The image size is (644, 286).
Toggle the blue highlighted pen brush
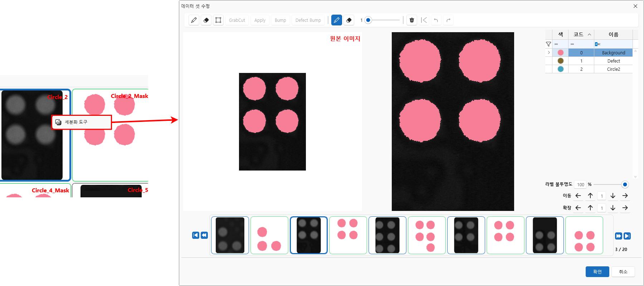pos(337,20)
